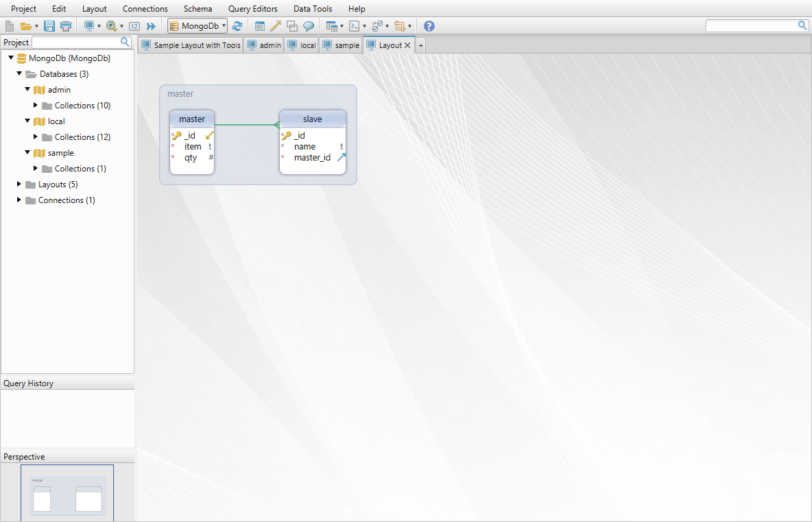Click the New project file icon
The width and height of the screenshot is (812, 522).
10,26
